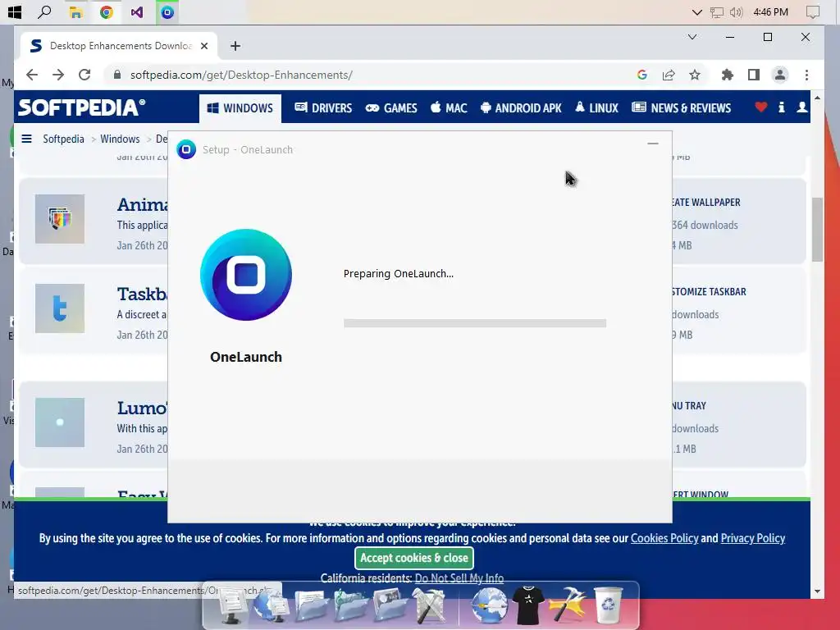Screen dimensions: 840x630
Task: Click the CREATE WALLPAPER tag
Action: [x=706, y=203]
